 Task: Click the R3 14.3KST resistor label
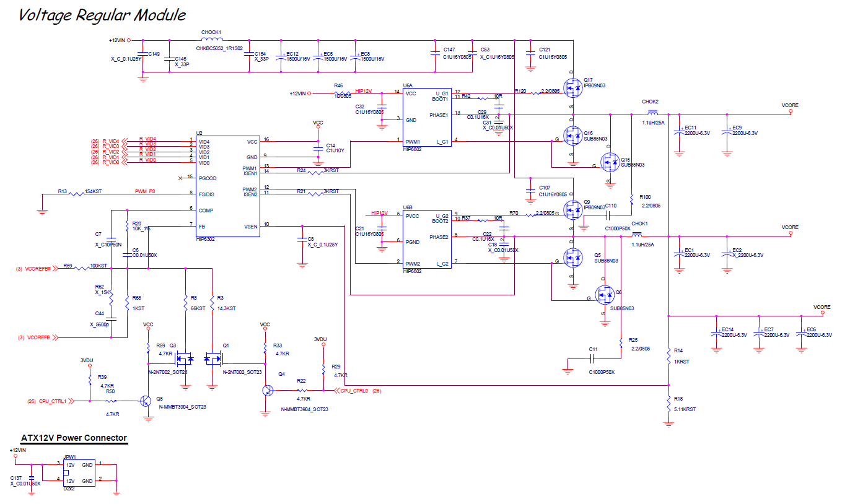click(x=226, y=303)
